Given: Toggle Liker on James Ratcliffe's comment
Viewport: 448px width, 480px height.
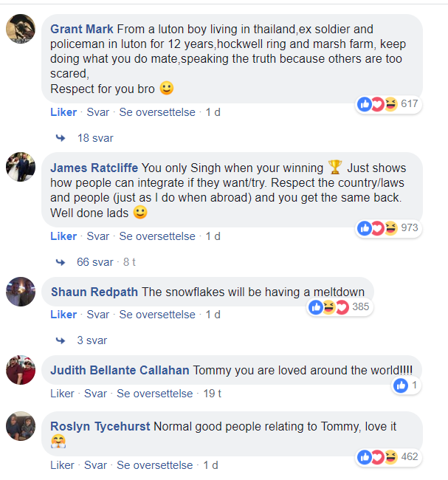Looking at the screenshot, I should point(63,236).
